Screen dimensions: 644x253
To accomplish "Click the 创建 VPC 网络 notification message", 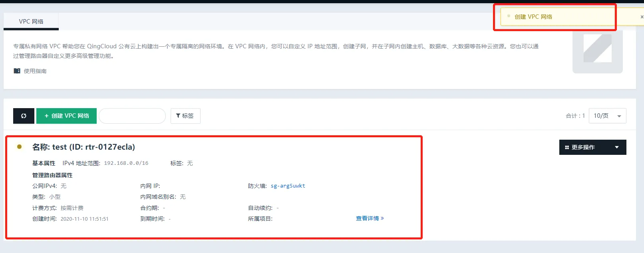I will coord(533,17).
